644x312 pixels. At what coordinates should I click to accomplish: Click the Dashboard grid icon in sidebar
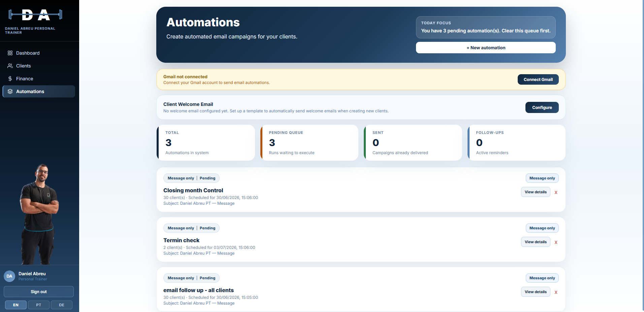pyautogui.click(x=10, y=53)
